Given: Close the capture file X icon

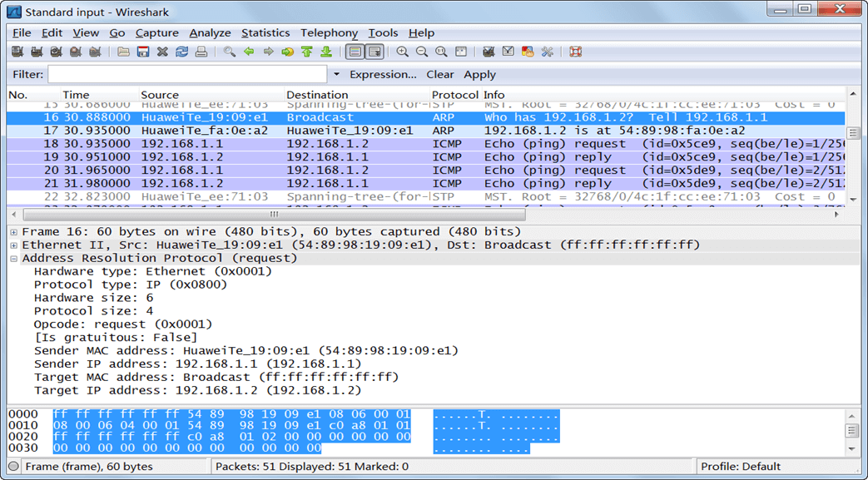Looking at the screenshot, I should [162, 52].
